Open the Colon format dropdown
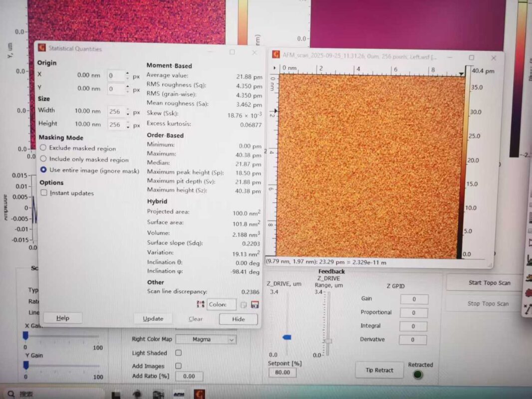The image size is (532, 399). pos(223,304)
